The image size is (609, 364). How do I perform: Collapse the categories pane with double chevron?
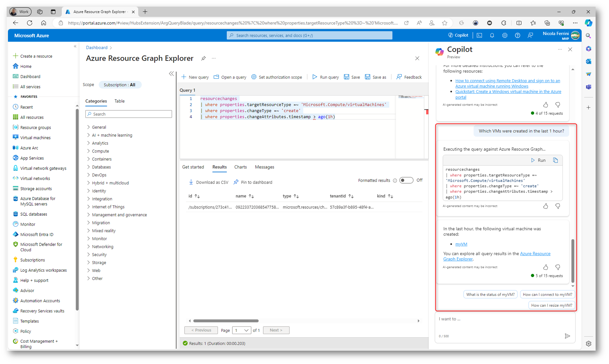tap(171, 74)
